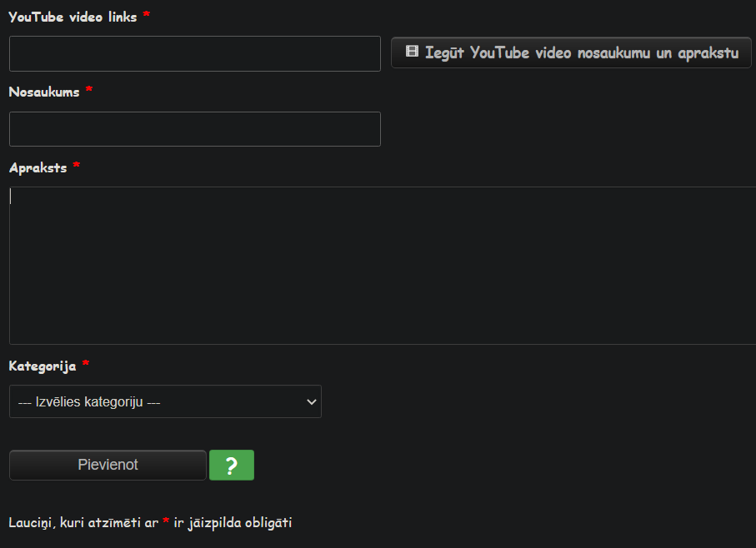756x548 pixels.
Task: Focus the Nosaukums text input
Action: tap(195, 129)
